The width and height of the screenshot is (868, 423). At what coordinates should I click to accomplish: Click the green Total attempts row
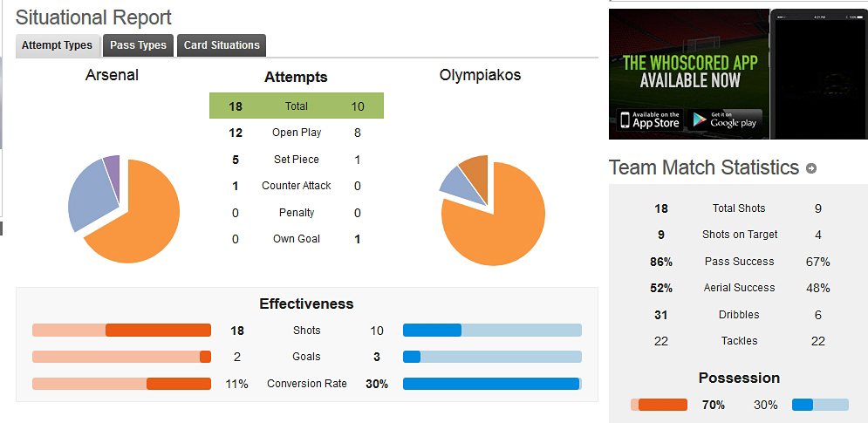[296, 106]
